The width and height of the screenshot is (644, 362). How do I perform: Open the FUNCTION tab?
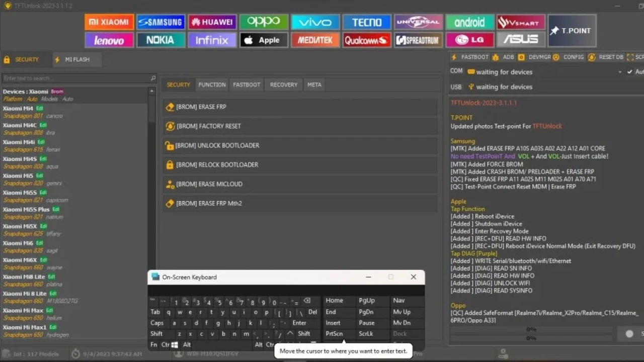(x=212, y=84)
